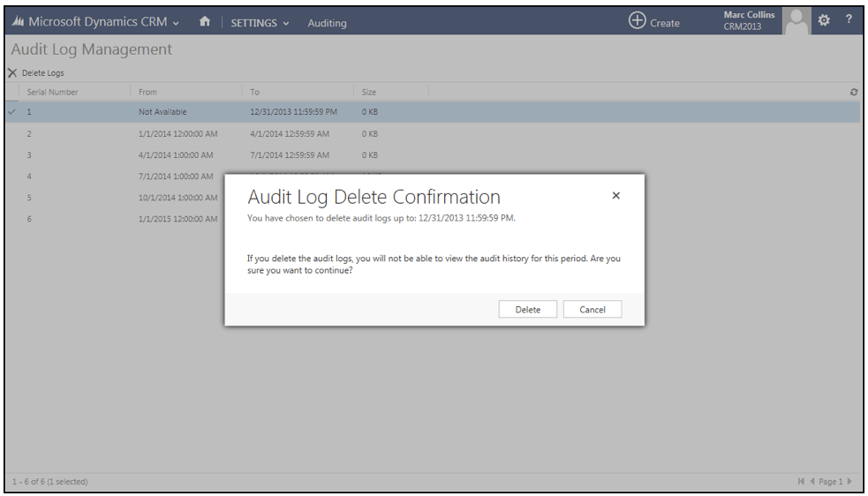
Task: Click the 7/1/2014 1:00:00 AM From cell
Action: coord(176,176)
